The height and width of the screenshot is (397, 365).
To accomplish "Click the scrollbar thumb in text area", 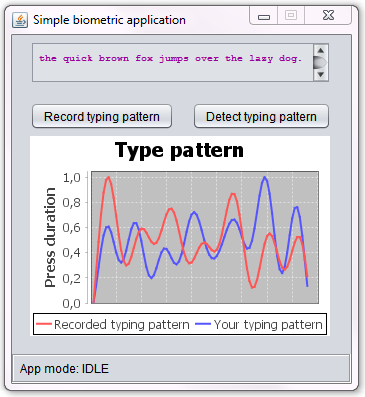I will (x=321, y=62).
